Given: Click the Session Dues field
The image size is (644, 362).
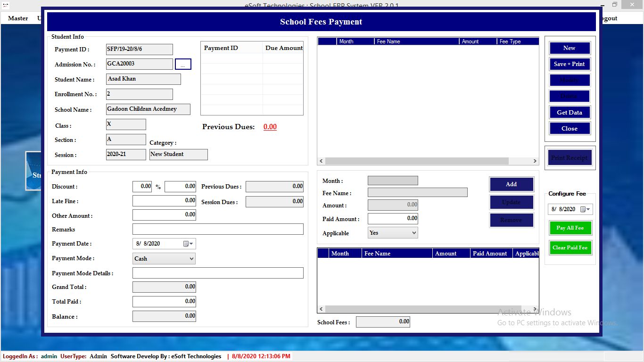Looking at the screenshot, I should point(274,202).
